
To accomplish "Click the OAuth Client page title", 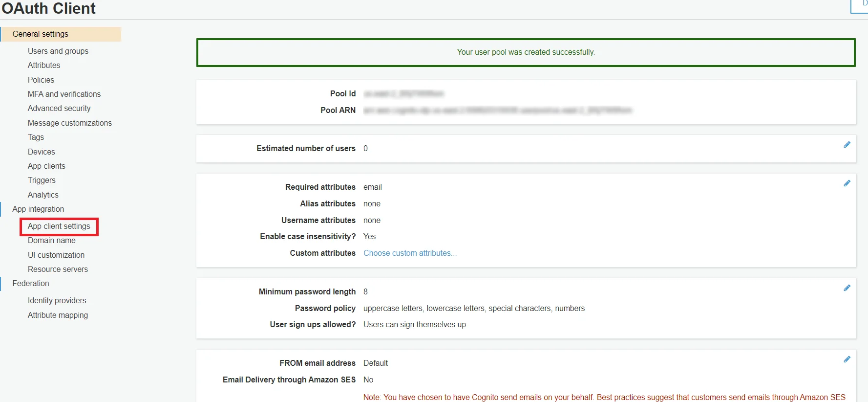I will coord(49,8).
